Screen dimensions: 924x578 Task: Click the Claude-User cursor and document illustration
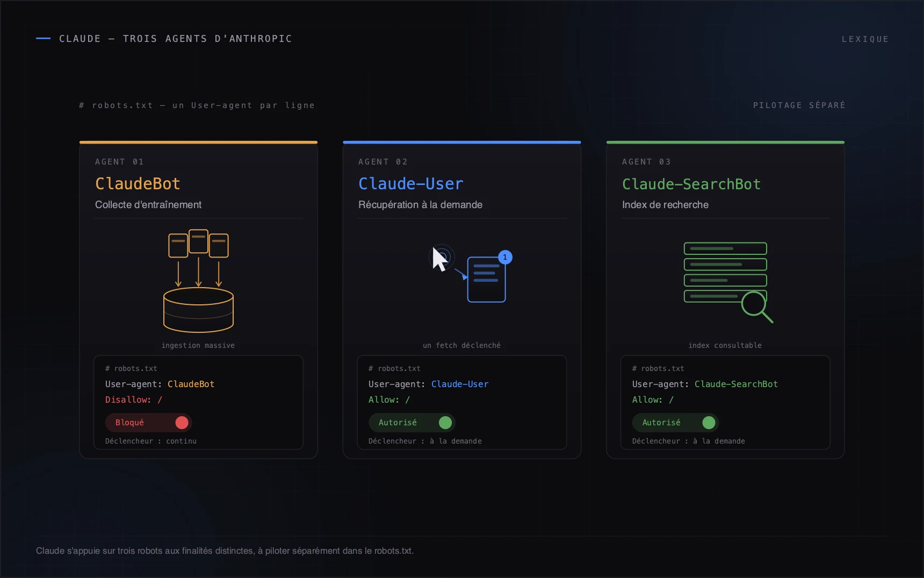(x=470, y=274)
